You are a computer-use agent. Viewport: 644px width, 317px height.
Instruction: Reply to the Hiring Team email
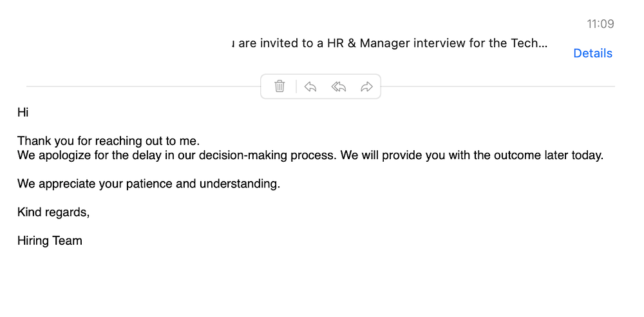(310, 87)
